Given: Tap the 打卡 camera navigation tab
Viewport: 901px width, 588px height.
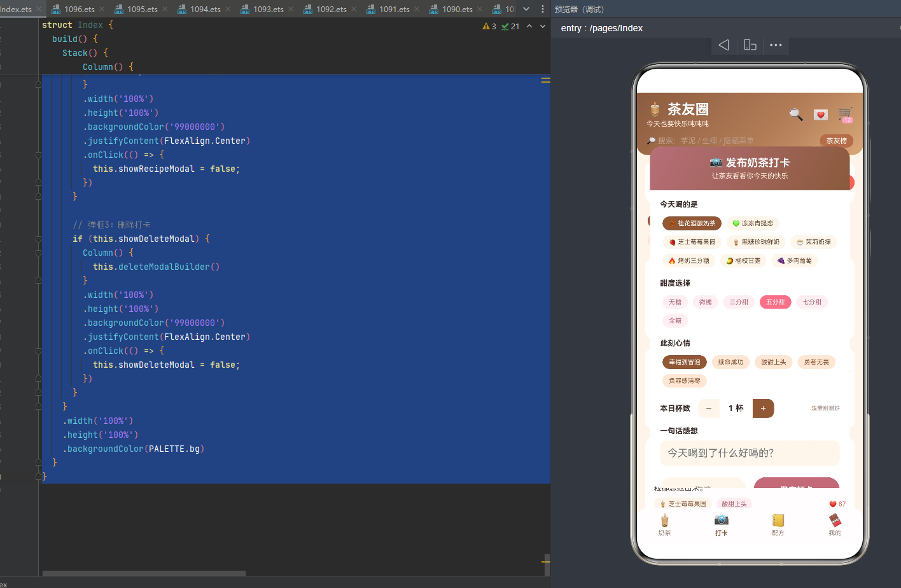Looking at the screenshot, I should click(721, 526).
